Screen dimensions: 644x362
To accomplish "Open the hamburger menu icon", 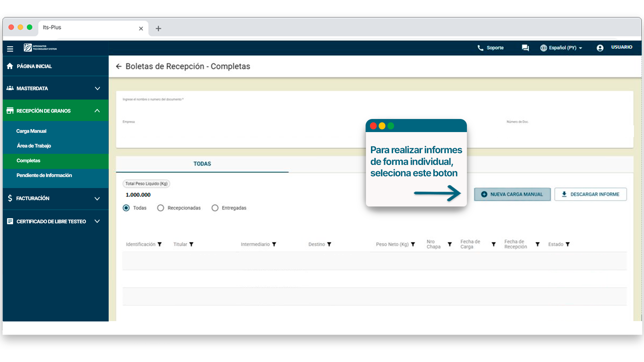I will click(10, 49).
